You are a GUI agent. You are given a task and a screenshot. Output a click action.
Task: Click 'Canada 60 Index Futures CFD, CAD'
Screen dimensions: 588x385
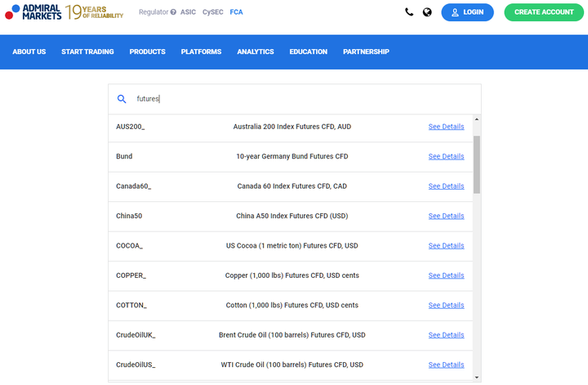pyautogui.click(x=292, y=186)
